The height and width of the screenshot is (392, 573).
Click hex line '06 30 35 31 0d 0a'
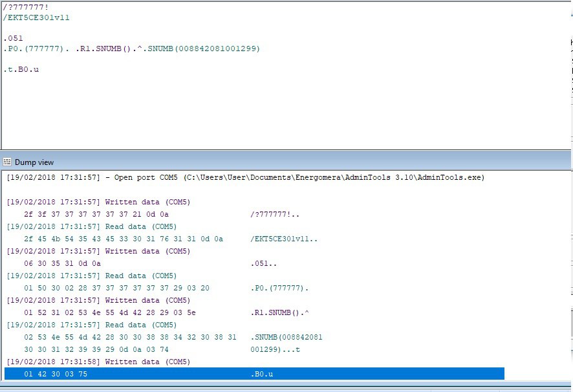(63, 263)
